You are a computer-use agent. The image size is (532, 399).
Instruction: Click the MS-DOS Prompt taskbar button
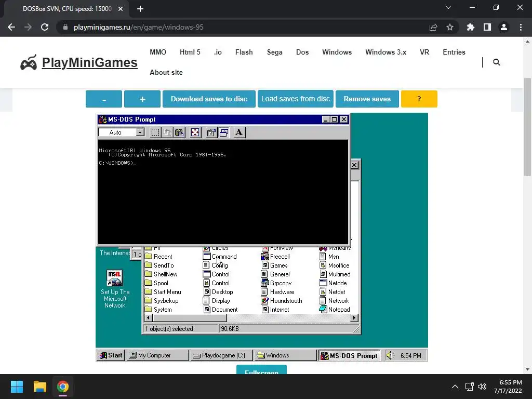(350, 355)
